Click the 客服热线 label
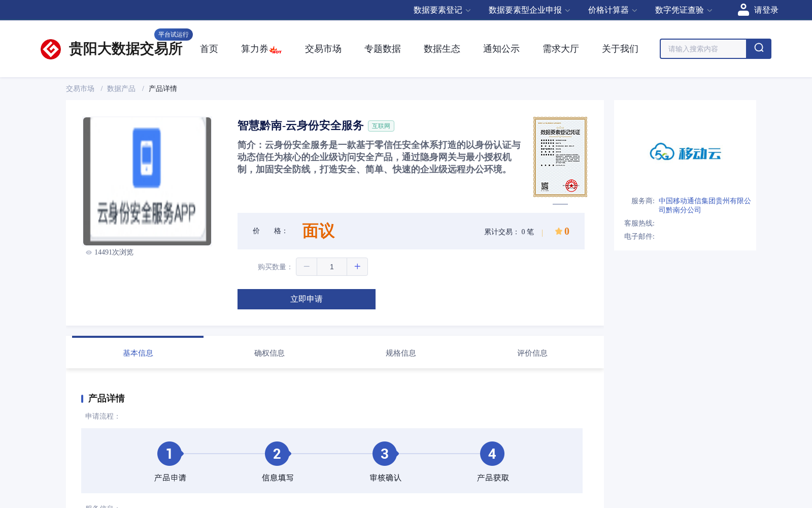The image size is (812, 508). tap(639, 223)
